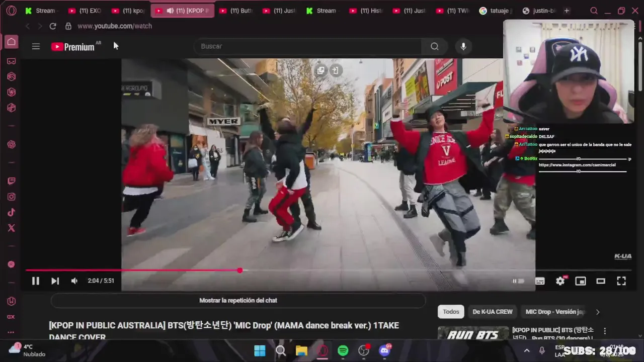Screen dimensions: 644x362
Task: Open RUN BTS video thumbnail
Action: tap(473, 333)
